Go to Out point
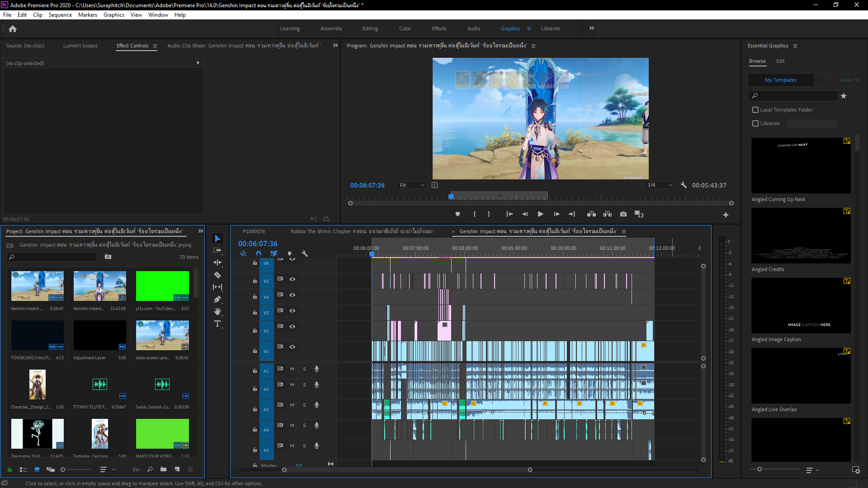The height and width of the screenshot is (488, 868). (x=572, y=214)
